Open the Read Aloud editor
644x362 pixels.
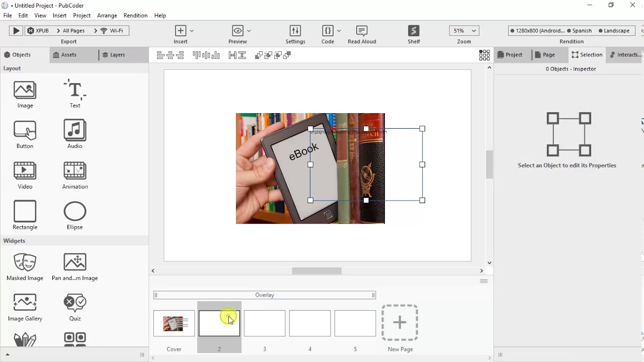(x=362, y=35)
